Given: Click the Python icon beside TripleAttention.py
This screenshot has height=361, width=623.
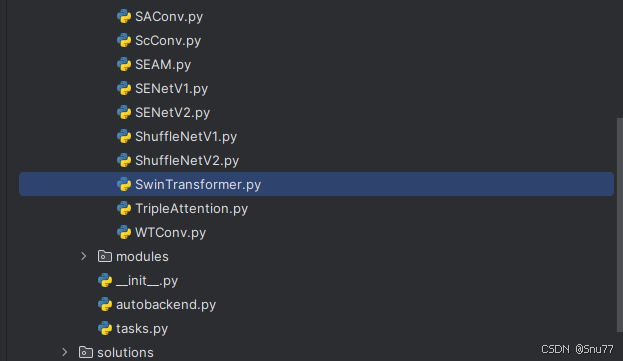Looking at the screenshot, I should point(124,208).
